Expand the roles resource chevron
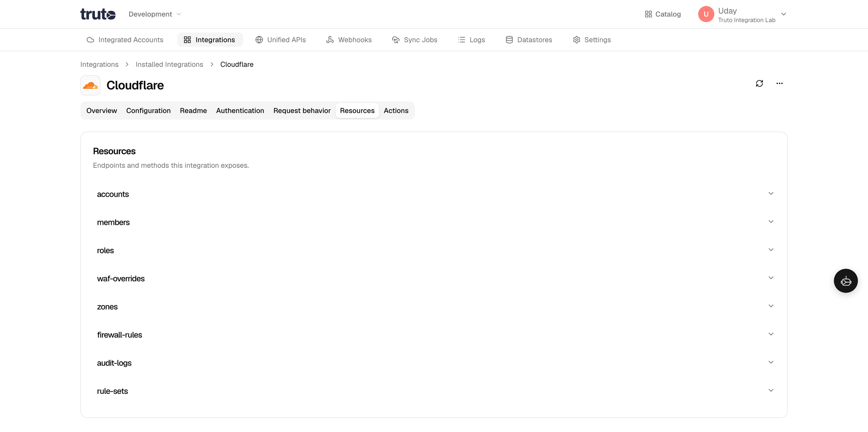Image resolution: width=868 pixels, height=432 pixels. pyautogui.click(x=771, y=250)
